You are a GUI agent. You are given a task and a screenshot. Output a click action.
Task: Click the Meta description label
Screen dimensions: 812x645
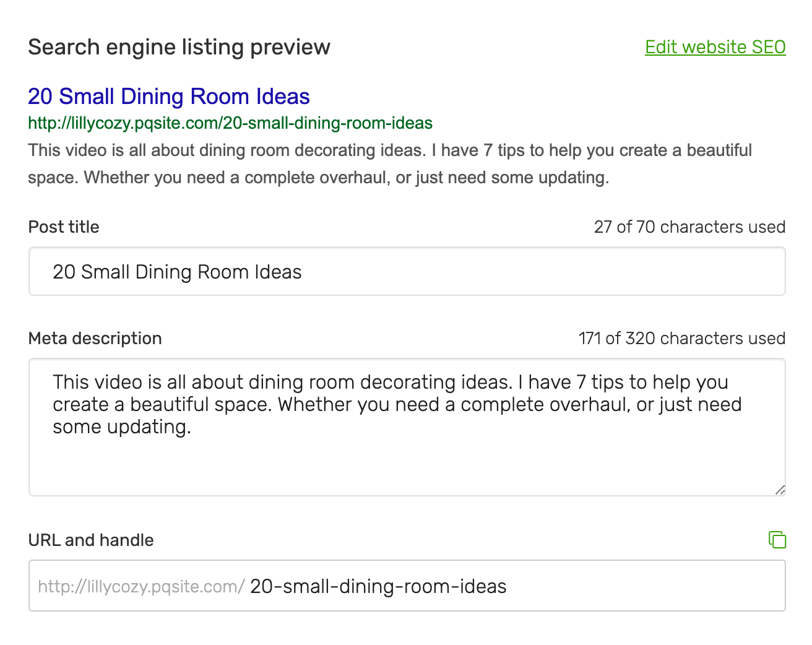click(95, 339)
